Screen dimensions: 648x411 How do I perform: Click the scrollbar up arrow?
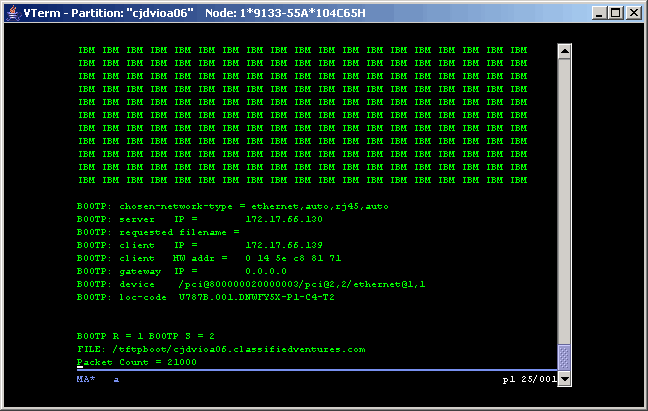pos(564,51)
